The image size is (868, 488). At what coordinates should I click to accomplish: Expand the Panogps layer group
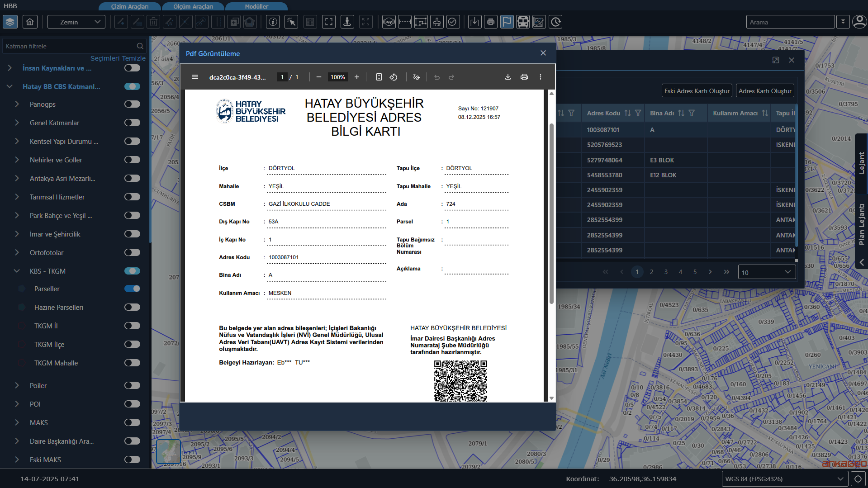point(17,104)
